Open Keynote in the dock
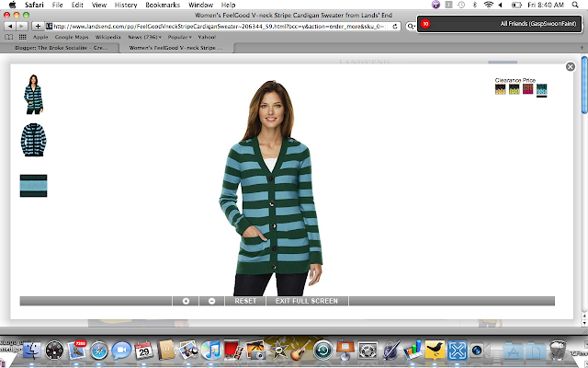Image resolution: width=588 pixels, height=368 pixels. (x=345, y=351)
